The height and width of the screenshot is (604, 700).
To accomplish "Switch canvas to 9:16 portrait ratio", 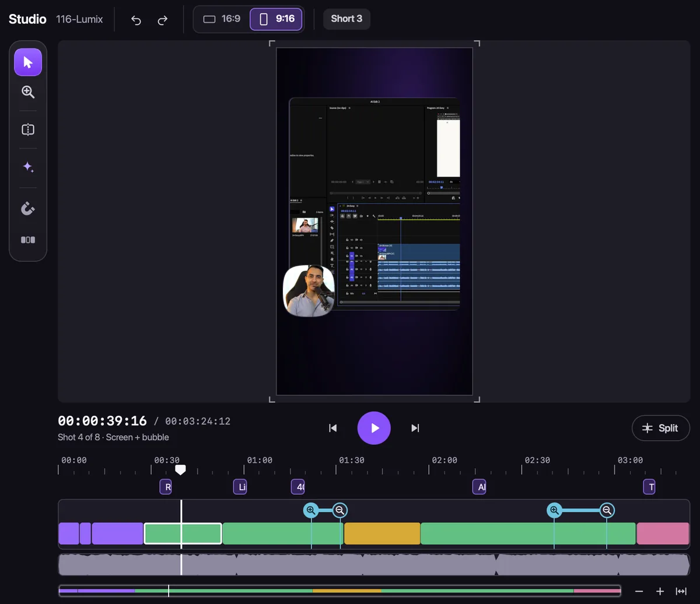I will [x=276, y=19].
